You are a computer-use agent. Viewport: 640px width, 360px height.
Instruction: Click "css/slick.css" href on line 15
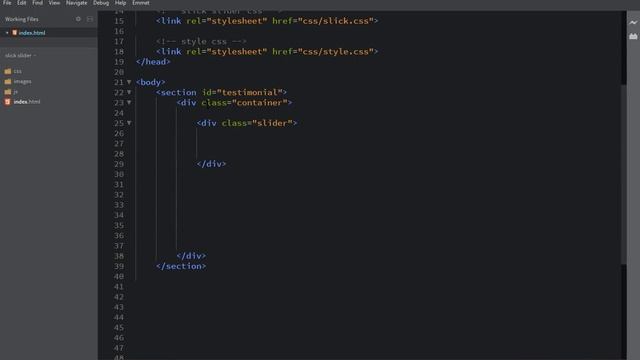click(x=336, y=21)
